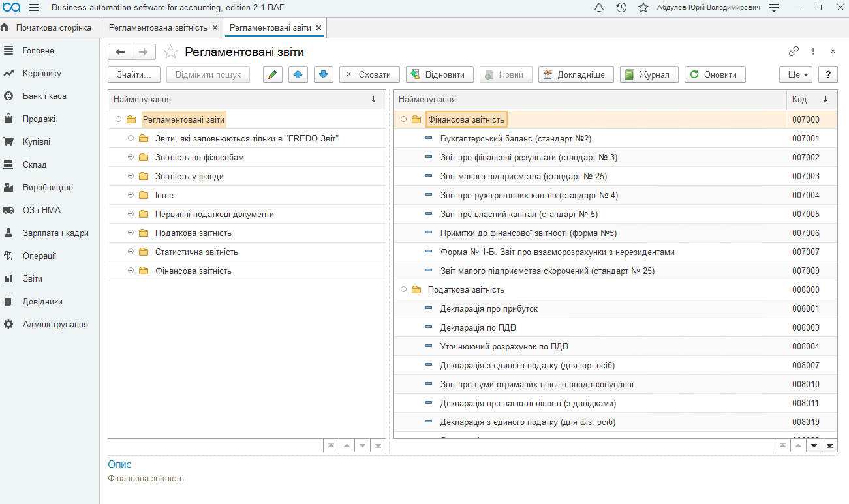Click the Зарплата і кадри person icon
Image resolution: width=849 pixels, height=504 pixels.
pos(8,233)
